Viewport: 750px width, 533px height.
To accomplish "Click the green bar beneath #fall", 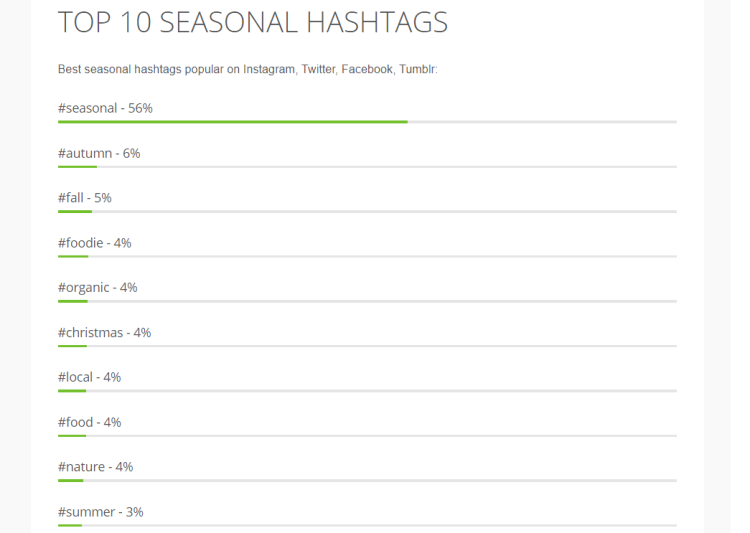I will coord(75,211).
